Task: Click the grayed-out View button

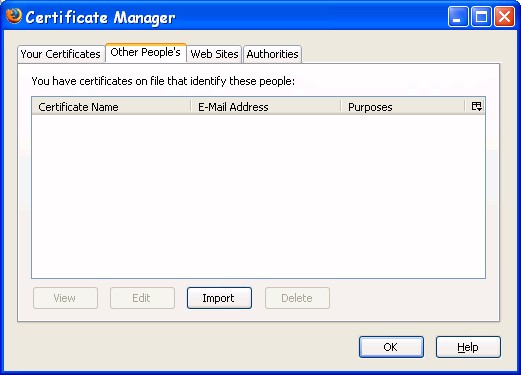Action: coord(65,298)
